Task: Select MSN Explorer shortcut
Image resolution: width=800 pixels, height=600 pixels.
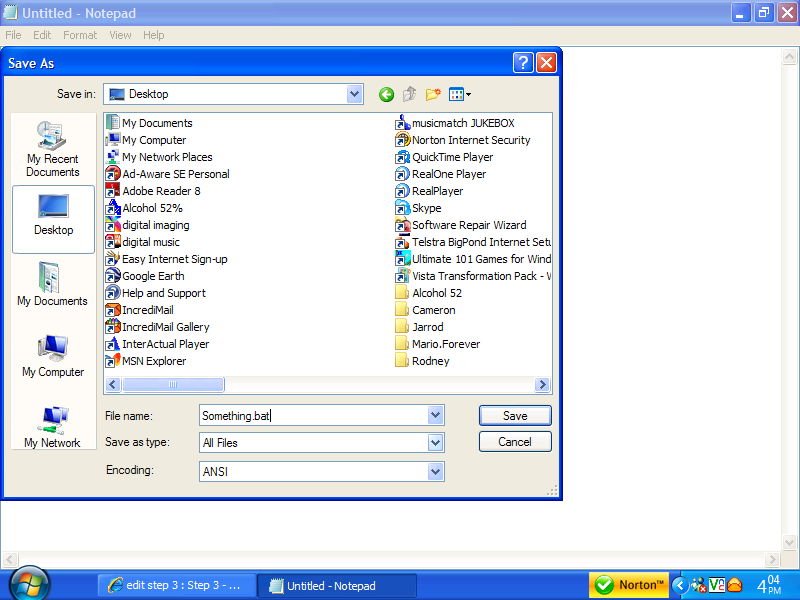Action: coord(146,361)
